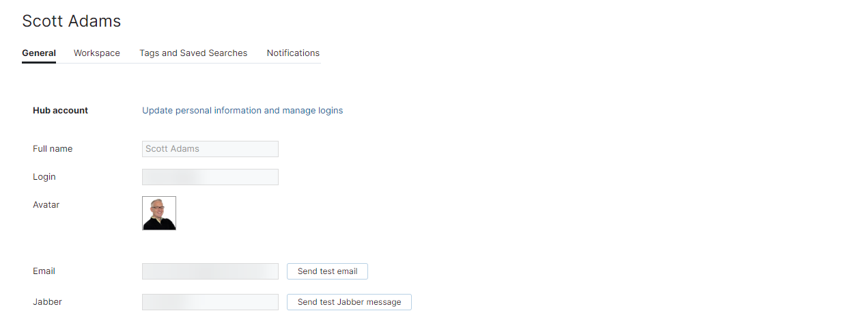Click the Email field label
Image resolution: width=868 pixels, height=326 pixels.
44,271
